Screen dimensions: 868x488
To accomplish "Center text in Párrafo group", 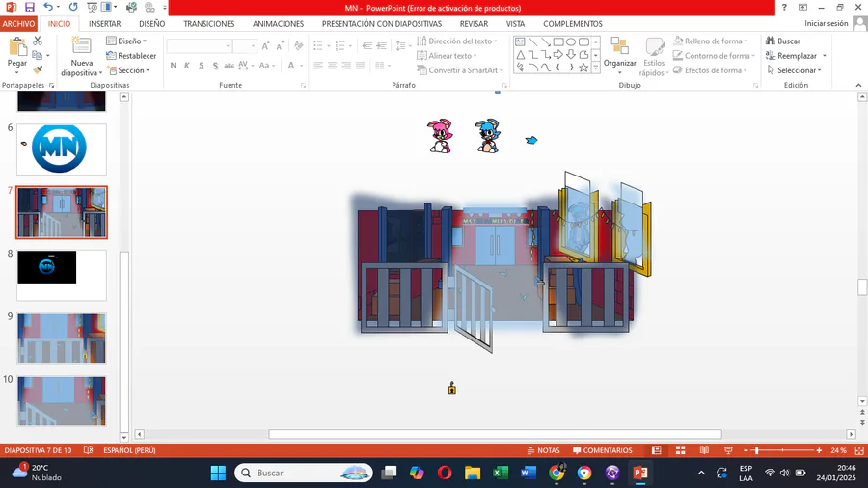I will pos(332,66).
